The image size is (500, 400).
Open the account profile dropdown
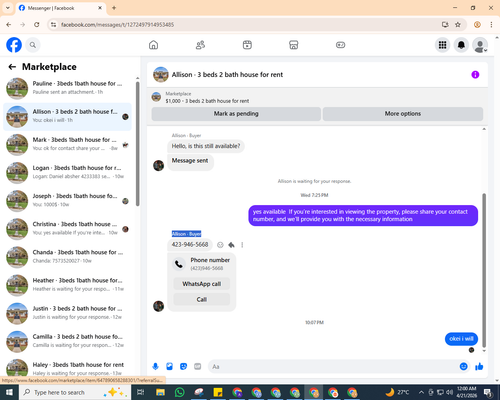[480, 45]
